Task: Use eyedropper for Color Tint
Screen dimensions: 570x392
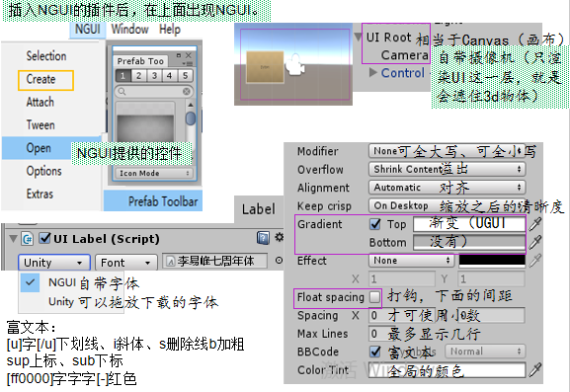Action: (535, 370)
